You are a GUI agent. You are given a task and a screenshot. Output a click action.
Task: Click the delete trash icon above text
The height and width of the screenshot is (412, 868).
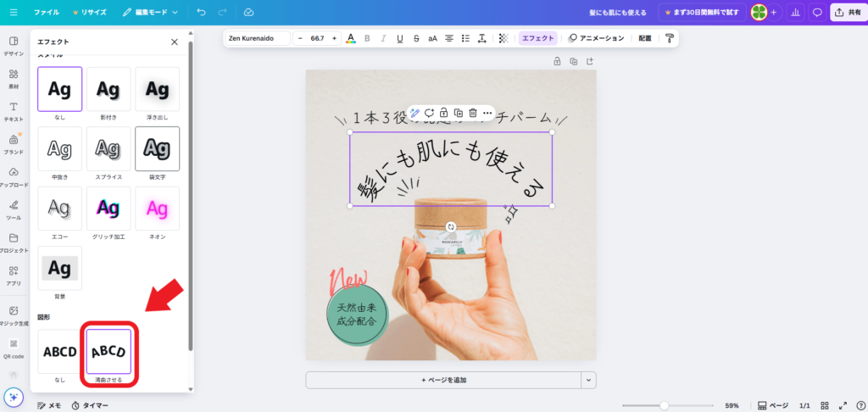(x=472, y=113)
